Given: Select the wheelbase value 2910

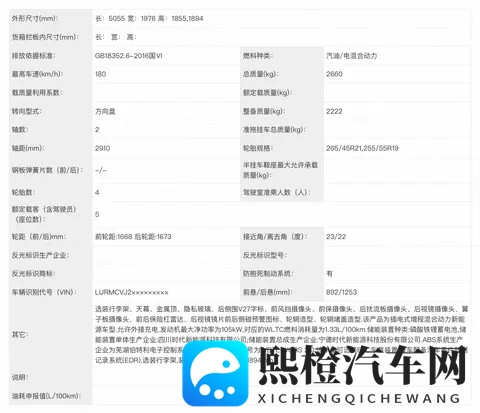Looking at the screenshot, I should (x=102, y=148).
